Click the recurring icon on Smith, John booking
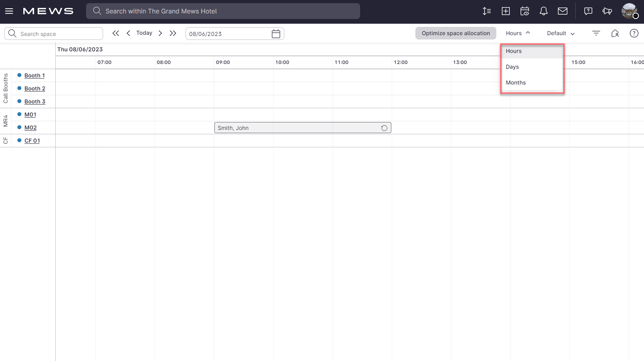The image size is (644, 361). click(x=384, y=128)
